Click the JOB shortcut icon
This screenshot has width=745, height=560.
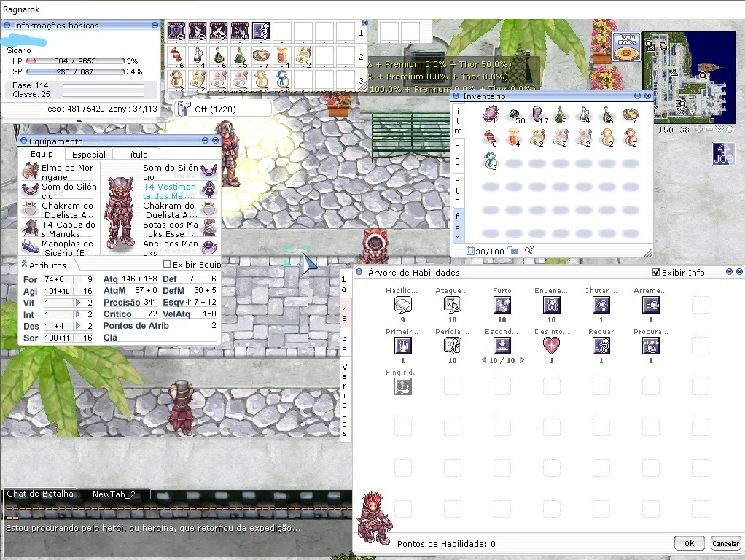722,154
